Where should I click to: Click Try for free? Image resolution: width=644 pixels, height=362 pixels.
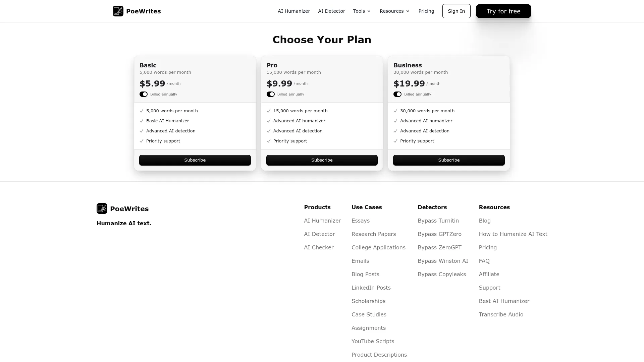tap(503, 11)
